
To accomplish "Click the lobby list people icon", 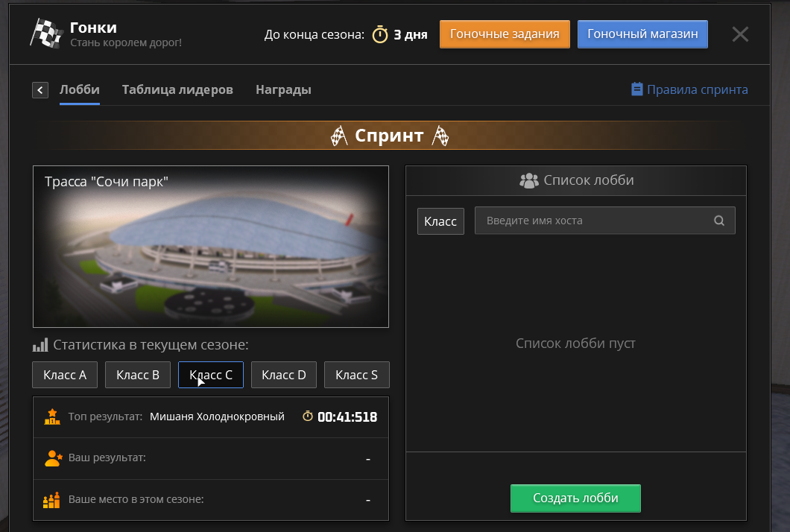I will (x=528, y=180).
